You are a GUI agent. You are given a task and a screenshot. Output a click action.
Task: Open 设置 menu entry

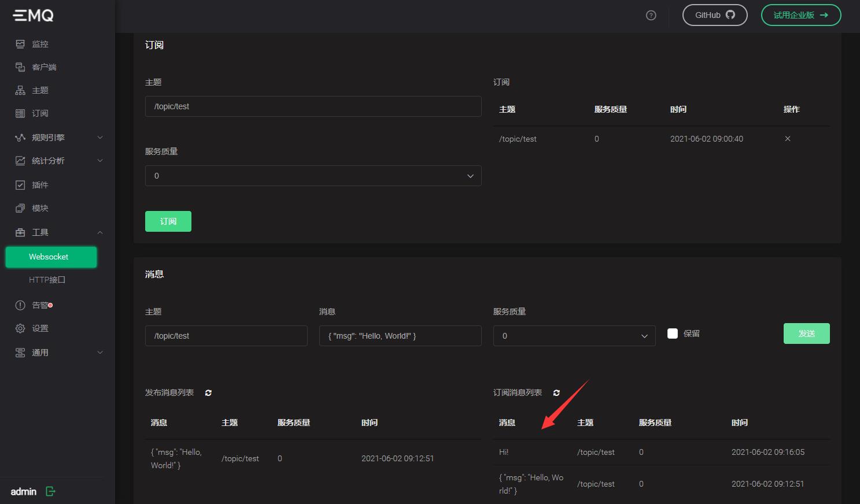click(40, 328)
